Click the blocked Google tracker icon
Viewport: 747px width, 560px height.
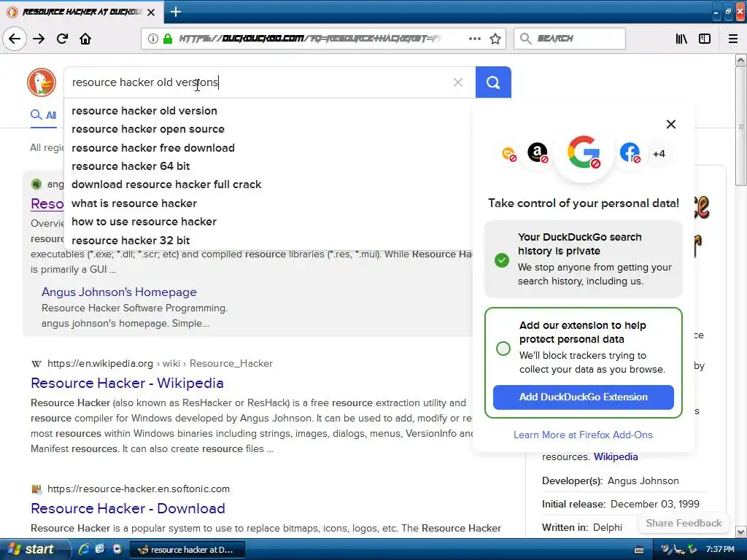click(584, 152)
